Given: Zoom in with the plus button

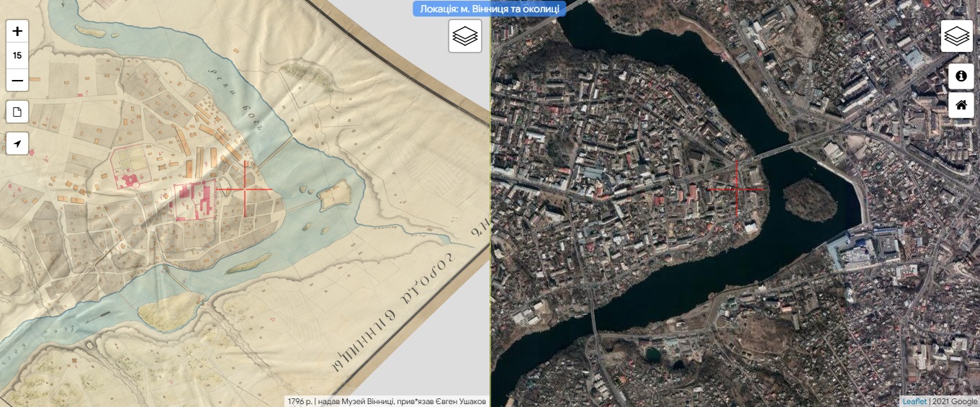Looking at the screenshot, I should (17, 31).
